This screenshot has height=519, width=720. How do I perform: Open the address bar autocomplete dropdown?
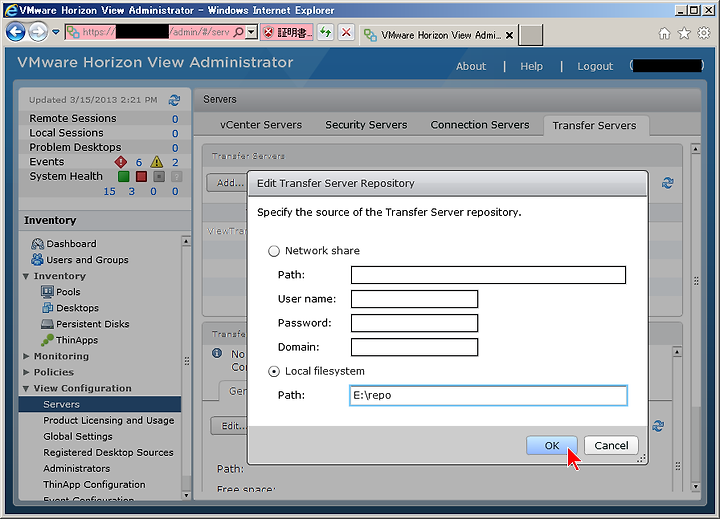pos(251,32)
